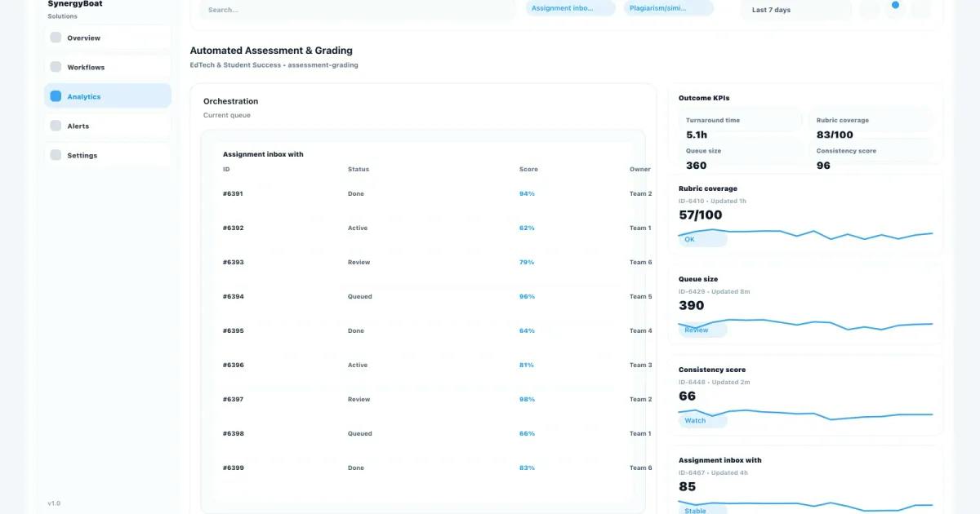Open the Consistency score 66 card
This screenshot has width=980, height=514.
click(x=805, y=397)
